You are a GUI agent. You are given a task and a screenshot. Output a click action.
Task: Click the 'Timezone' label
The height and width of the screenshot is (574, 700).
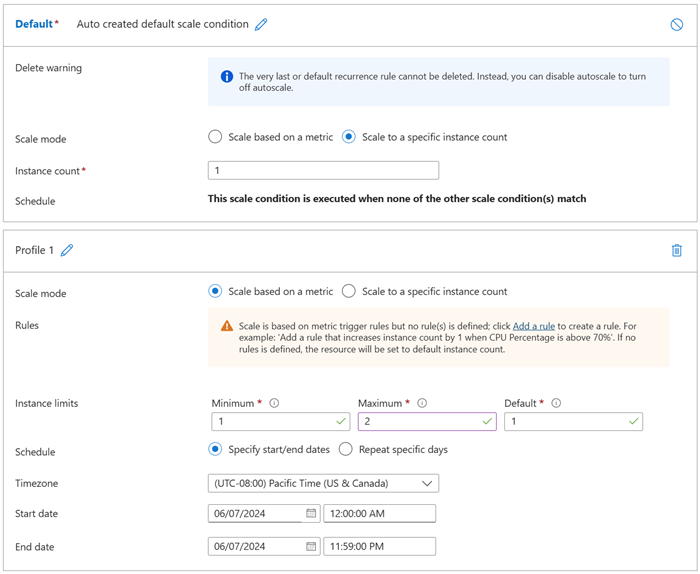point(37,483)
